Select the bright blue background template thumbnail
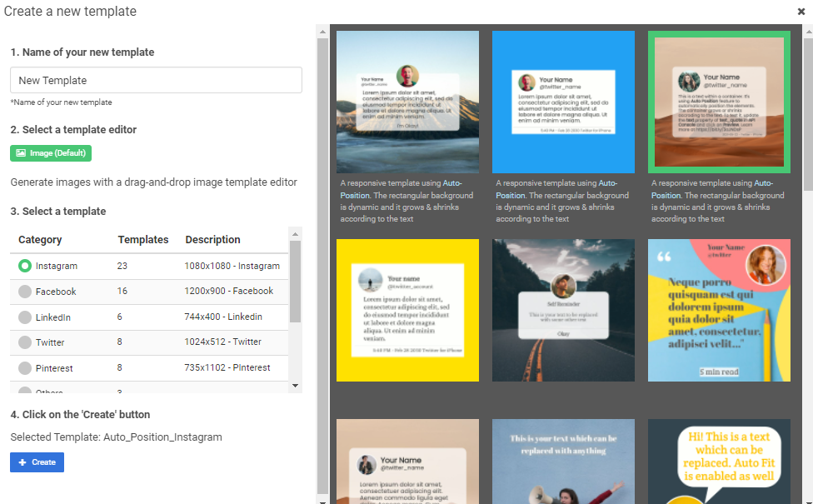813x504 pixels. point(563,102)
